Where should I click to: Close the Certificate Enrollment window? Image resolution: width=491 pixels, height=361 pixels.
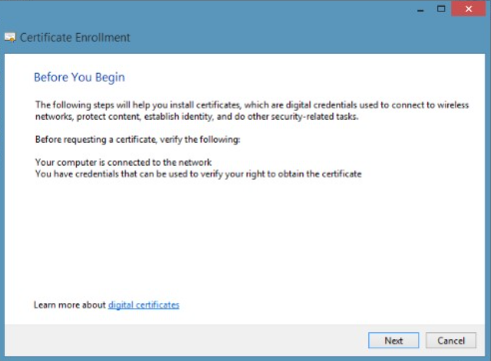tap(468, 9)
